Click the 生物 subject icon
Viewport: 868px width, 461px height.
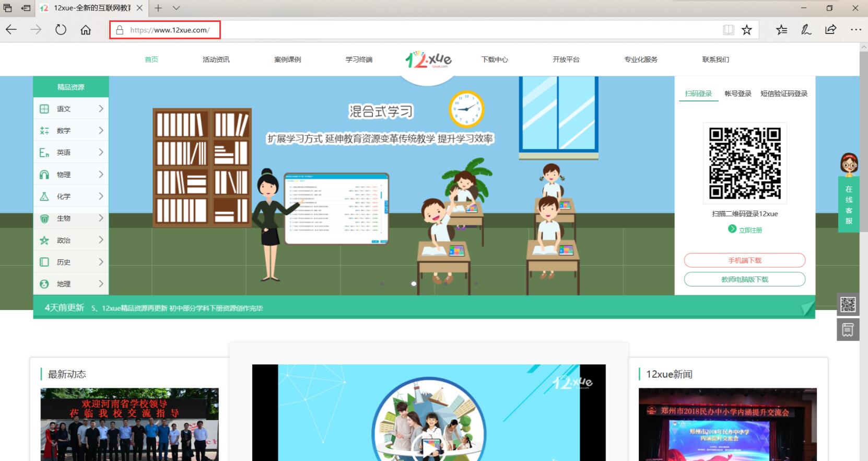[x=44, y=218]
